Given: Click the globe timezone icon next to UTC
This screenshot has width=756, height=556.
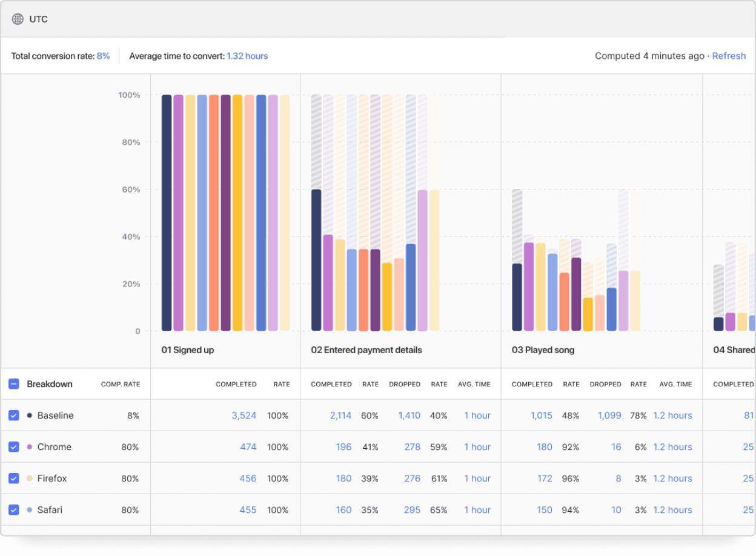Looking at the screenshot, I should pyautogui.click(x=17, y=19).
